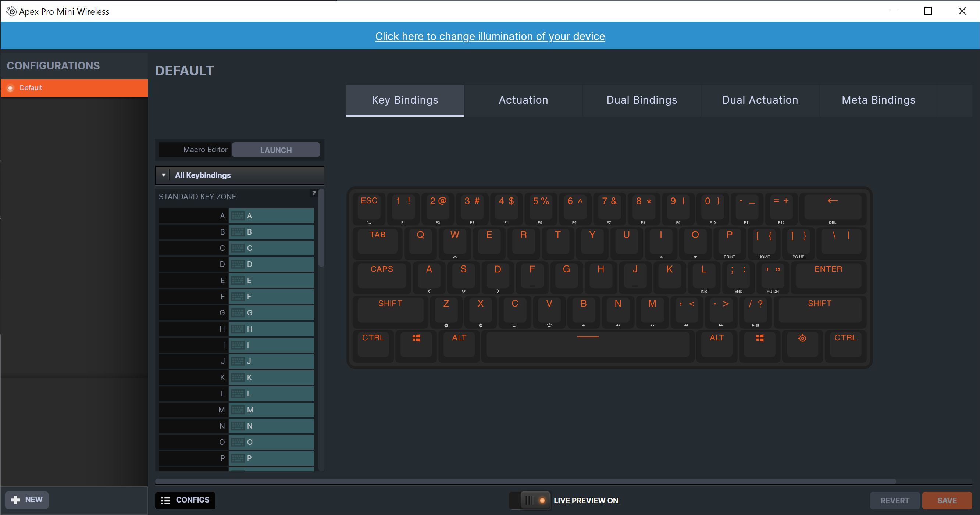Select the SteelSeries function key

(x=802, y=346)
